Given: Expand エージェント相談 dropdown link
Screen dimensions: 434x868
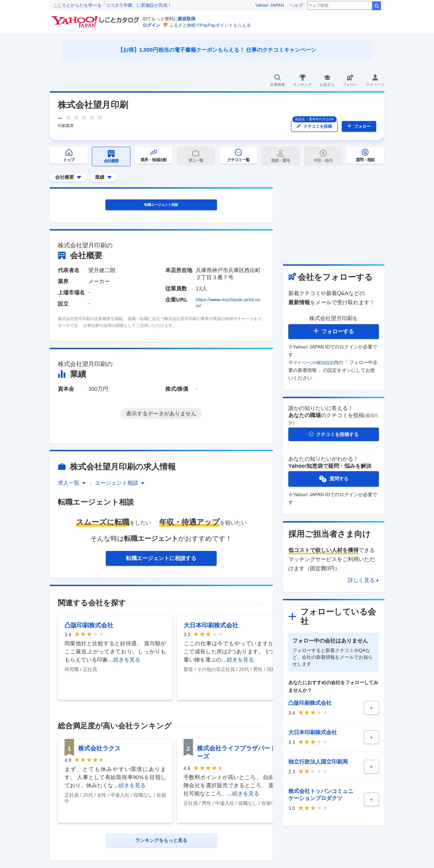Looking at the screenshot, I should tap(120, 483).
